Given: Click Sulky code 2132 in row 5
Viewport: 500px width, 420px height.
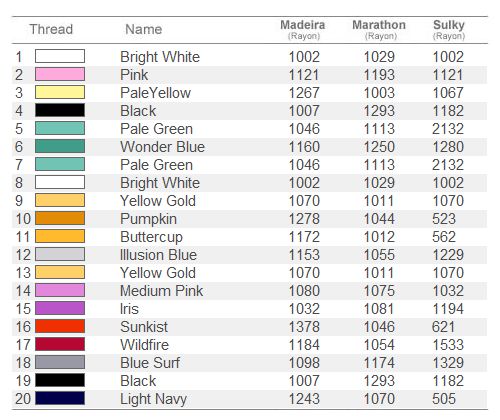Looking at the screenshot, I should click(x=448, y=129).
